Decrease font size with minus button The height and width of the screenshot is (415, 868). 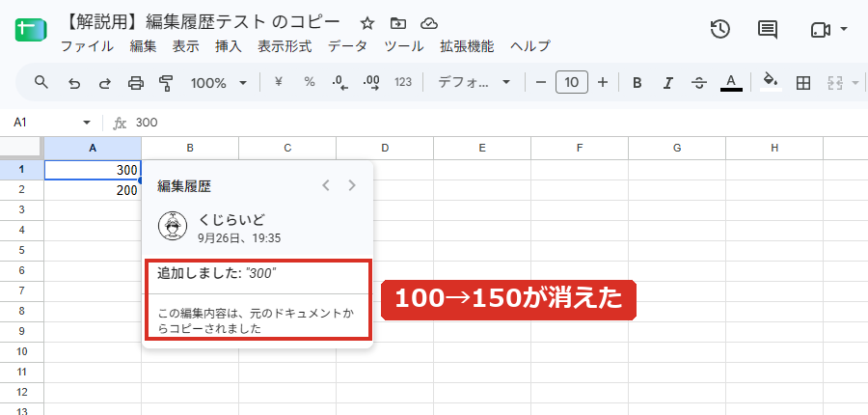pos(541,83)
